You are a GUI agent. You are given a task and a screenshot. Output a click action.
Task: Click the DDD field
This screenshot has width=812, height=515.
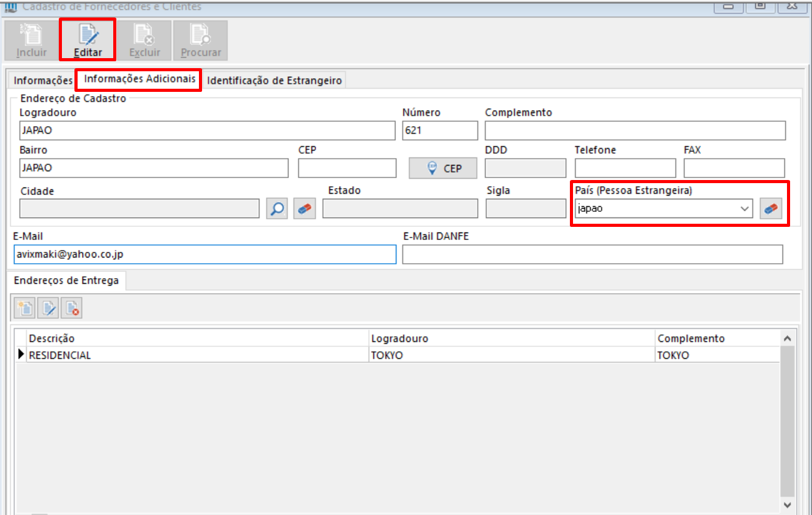coord(525,168)
